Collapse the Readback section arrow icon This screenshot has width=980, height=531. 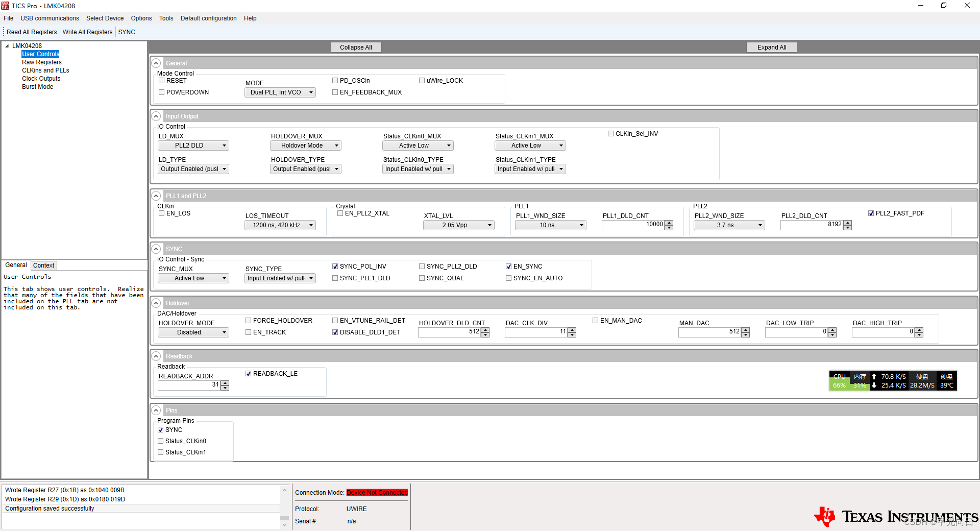coord(156,356)
